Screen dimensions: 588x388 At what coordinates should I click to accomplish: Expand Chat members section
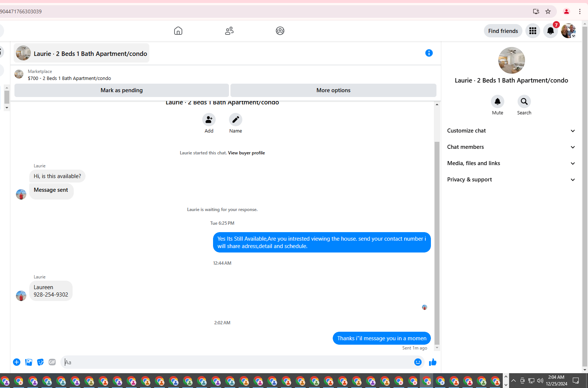[x=511, y=147]
